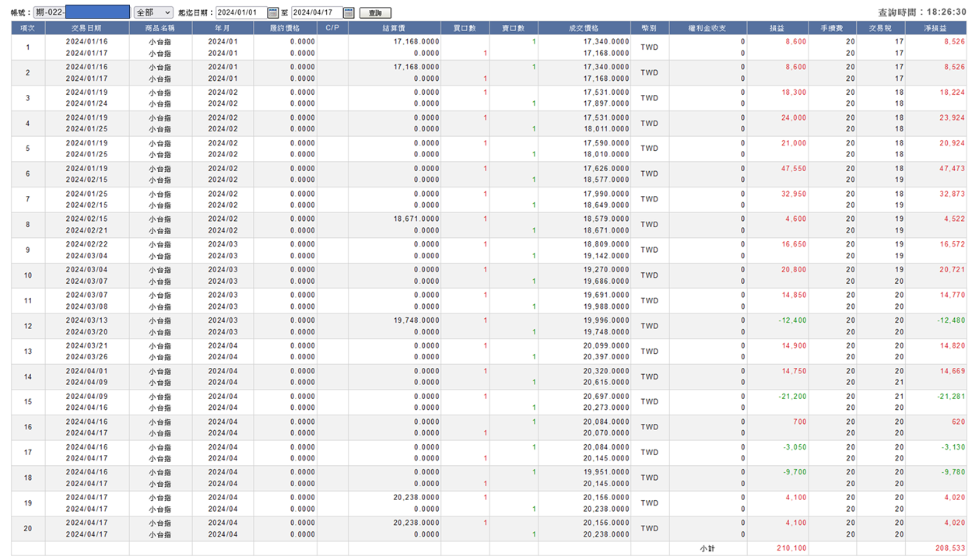Click the 項次 column header
The height and width of the screenshot is (560, 979).
point(28,28)
